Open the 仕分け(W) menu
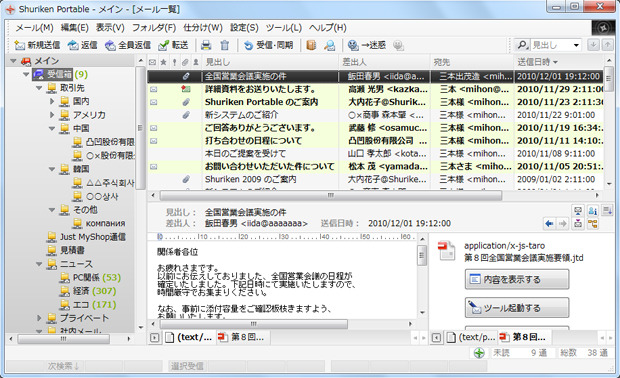 [203, 28]
